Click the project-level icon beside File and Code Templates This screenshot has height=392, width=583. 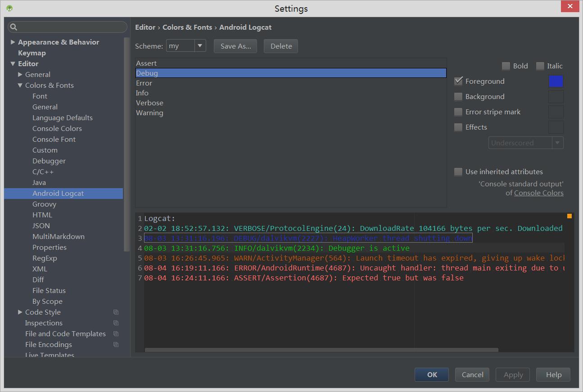pos(116,333)
